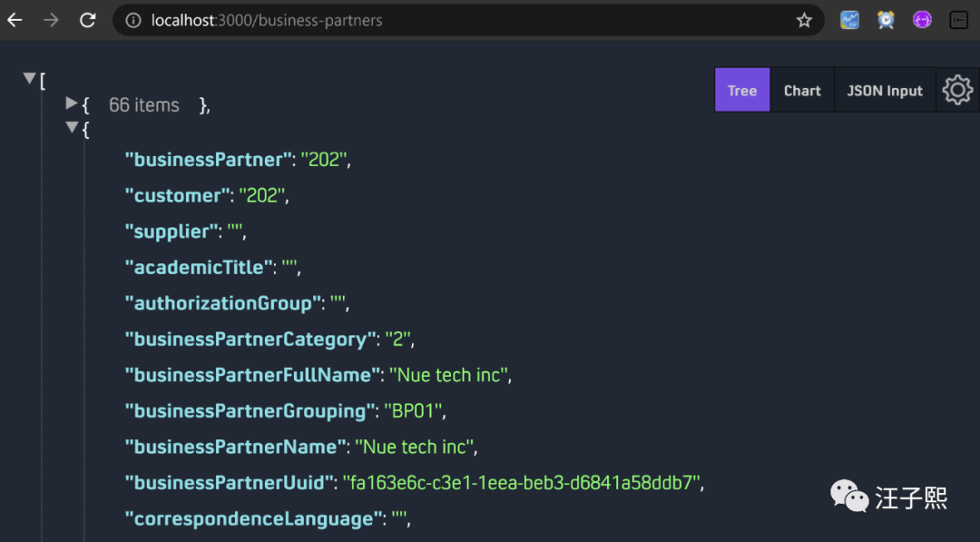Open the stock chart extension icon
Viewport: 980px width, 542px height.
849,20
